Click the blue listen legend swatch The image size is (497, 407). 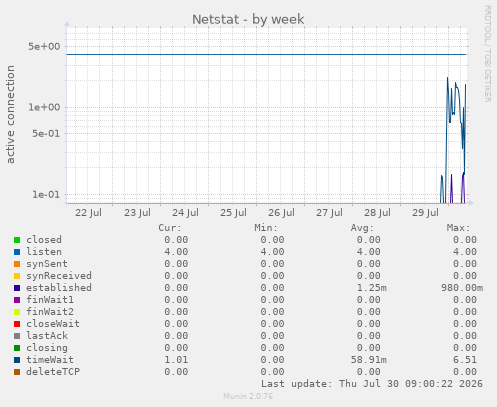click(17, 252)
